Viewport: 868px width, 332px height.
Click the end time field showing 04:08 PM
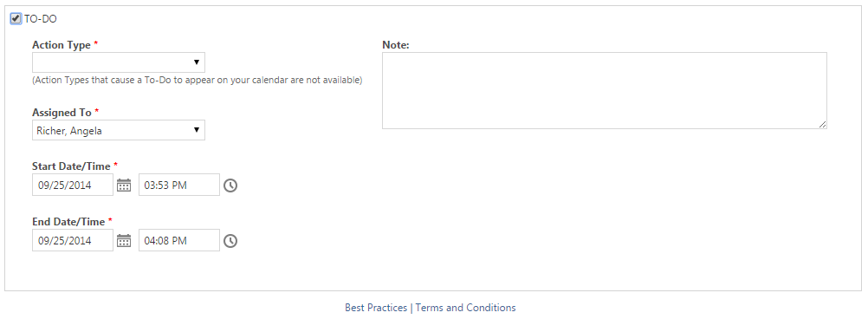pos(178,240)
